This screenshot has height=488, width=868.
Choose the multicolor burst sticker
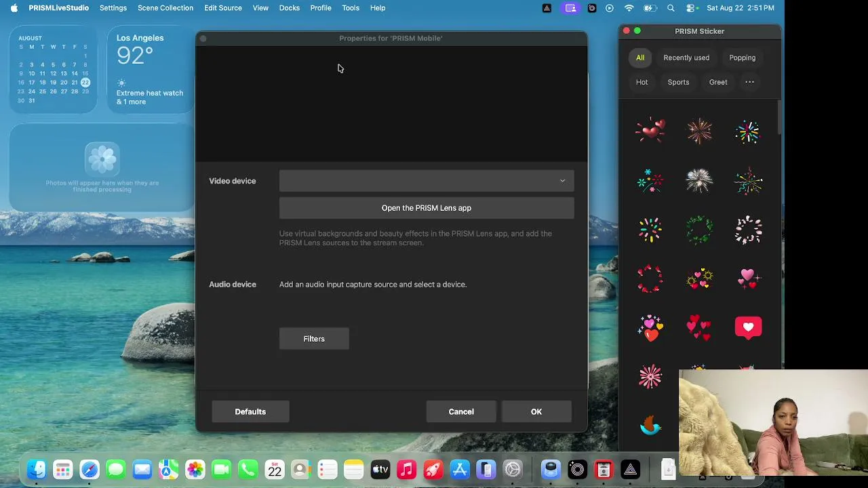748,131
